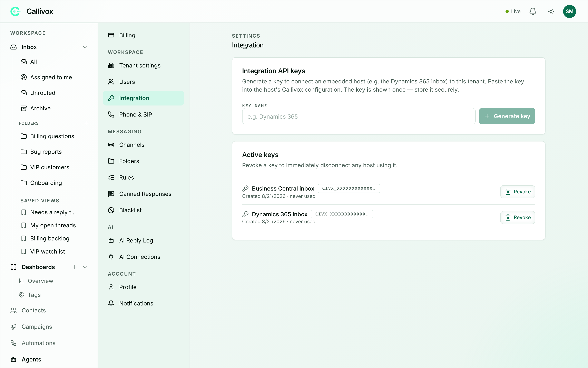Open the Billing questions folder
This screenshot has height=368, width=588.
pos(54,136)
